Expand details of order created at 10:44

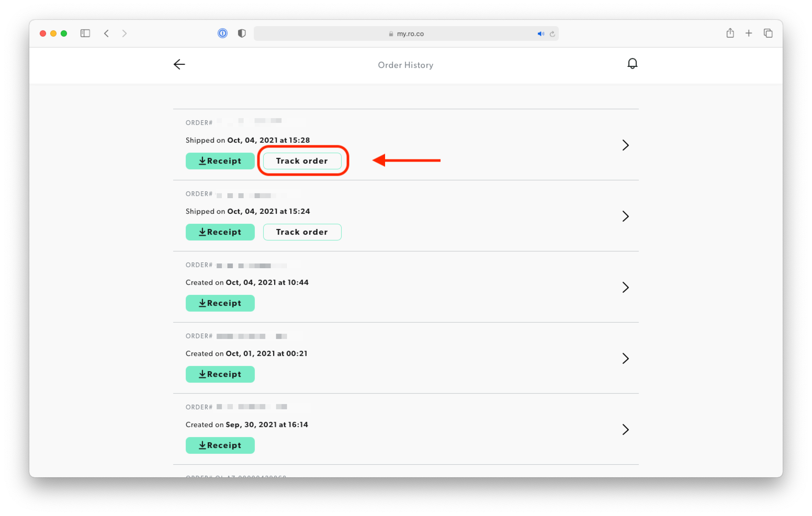point(625,288)
